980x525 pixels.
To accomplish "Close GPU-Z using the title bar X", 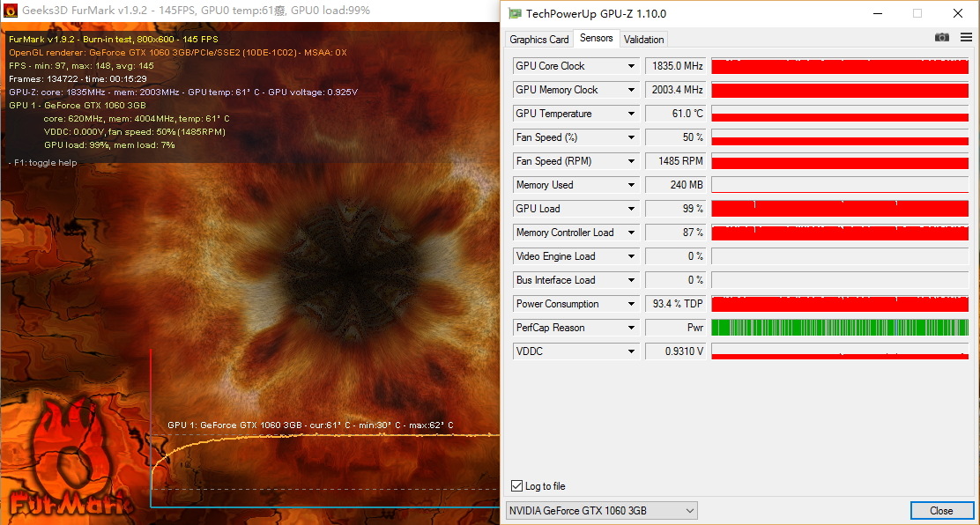I will pos(958,13).
